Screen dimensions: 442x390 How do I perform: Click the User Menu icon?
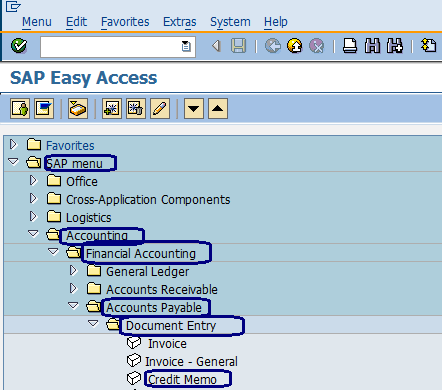pyautogui.click(x=20, y=108)
